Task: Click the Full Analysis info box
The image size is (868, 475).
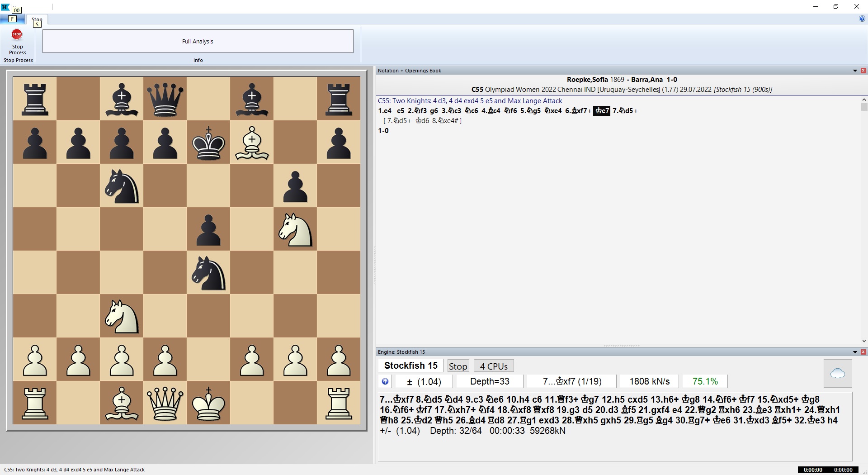Action: point(198,41)
